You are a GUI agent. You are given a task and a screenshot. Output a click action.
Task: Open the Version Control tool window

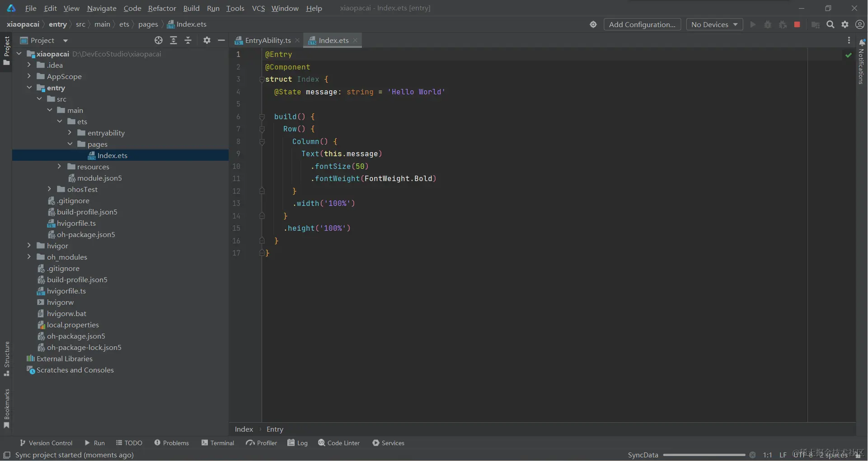pos(46,443)
